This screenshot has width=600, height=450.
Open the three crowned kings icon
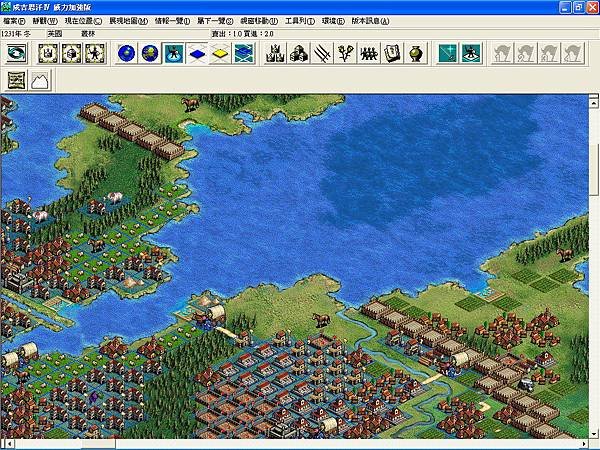275,53
